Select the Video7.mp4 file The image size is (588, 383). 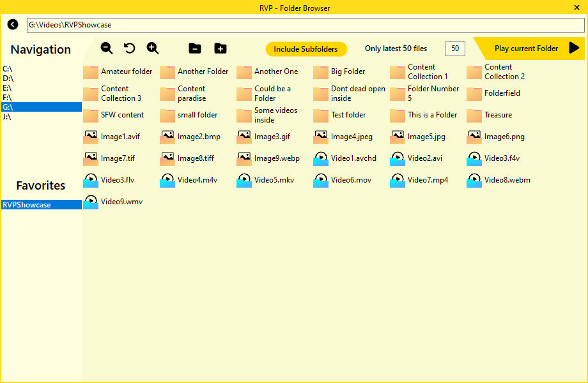point(427,180)
